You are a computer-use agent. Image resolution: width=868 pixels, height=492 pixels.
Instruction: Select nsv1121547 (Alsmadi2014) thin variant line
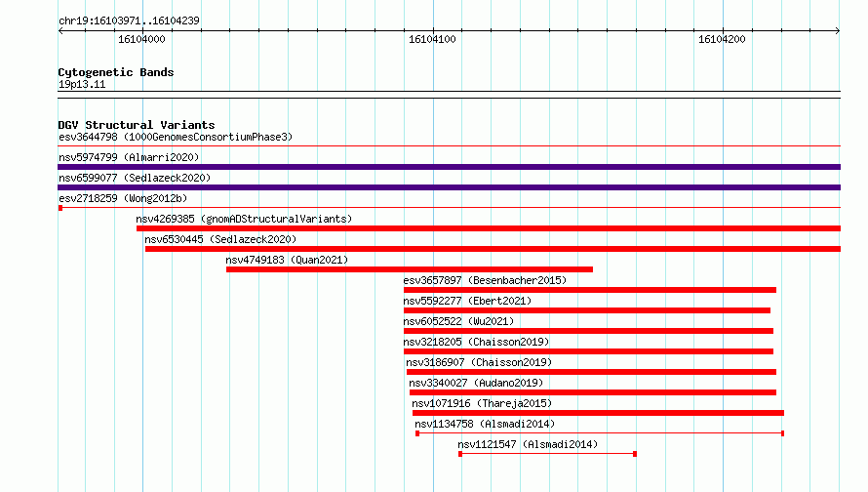[547, 454]
